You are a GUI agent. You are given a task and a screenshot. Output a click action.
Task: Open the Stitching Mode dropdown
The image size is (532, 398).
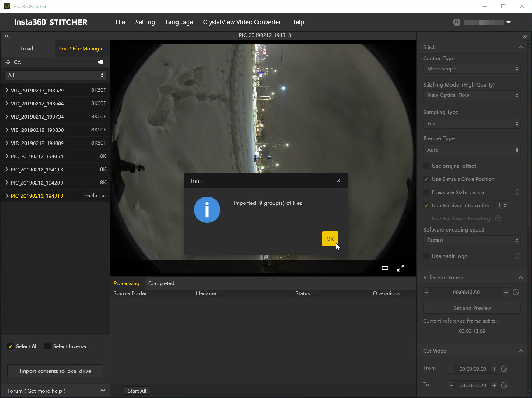tap(472, 95)
